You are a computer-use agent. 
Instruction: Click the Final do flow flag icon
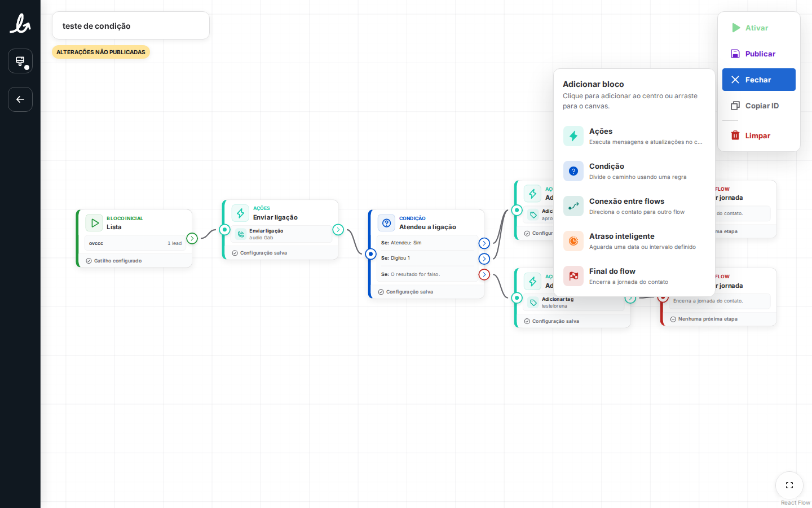(x=573, y=276)
